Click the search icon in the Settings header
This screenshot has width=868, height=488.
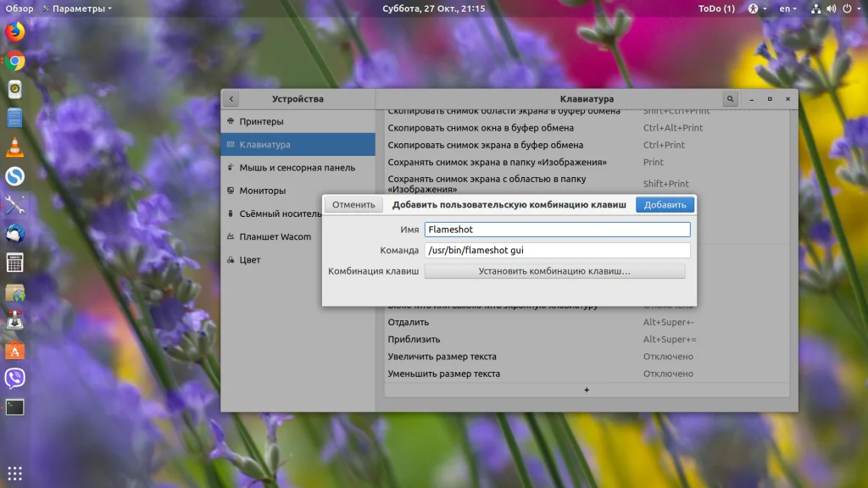click(x=730, y=99)
